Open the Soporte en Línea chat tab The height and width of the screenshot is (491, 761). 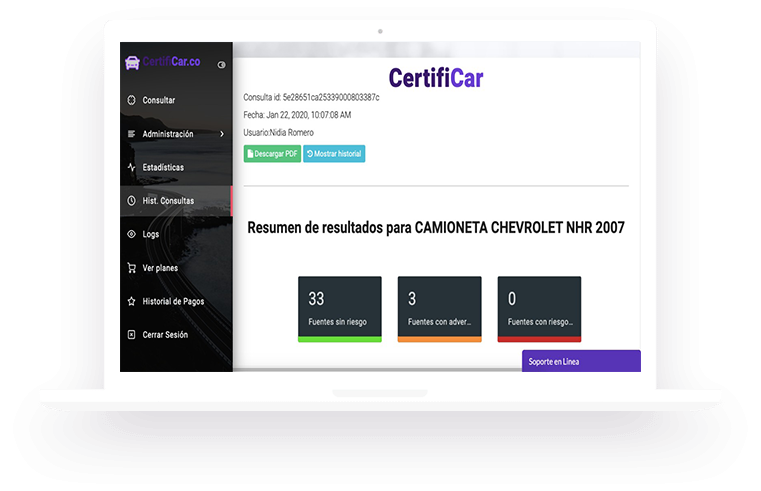[x=581, y=361]
